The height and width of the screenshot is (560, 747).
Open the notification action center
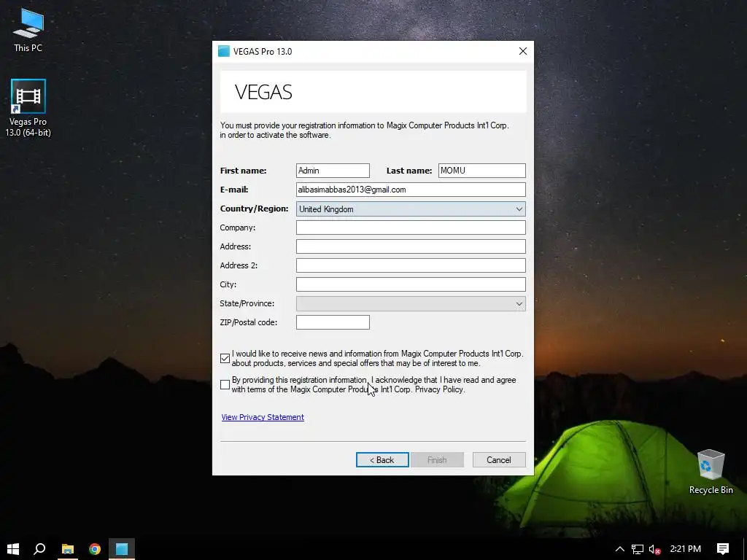tap(723, 549)
